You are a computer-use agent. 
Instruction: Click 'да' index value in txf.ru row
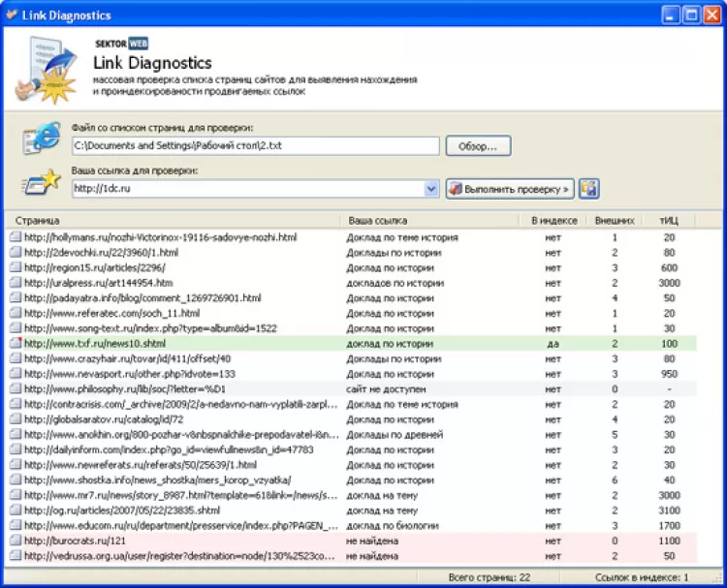pyautogui.click(x=553, y=344)
